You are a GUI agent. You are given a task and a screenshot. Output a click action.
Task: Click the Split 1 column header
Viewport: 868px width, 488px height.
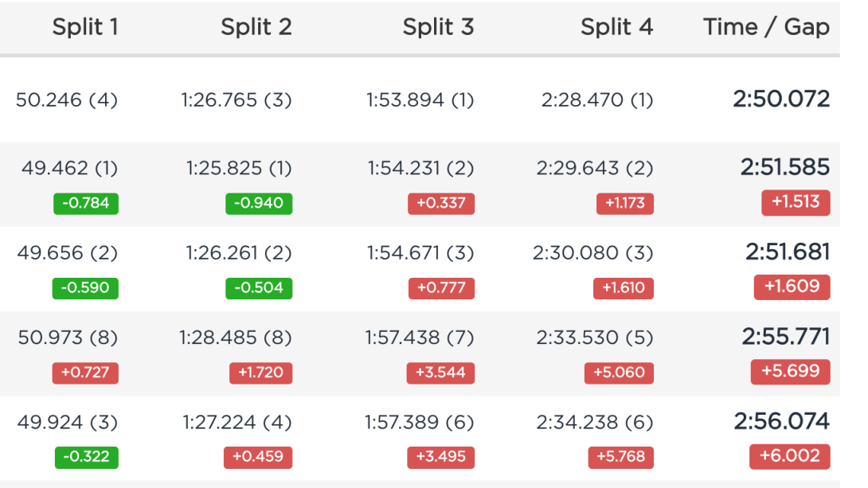coord(84,27)
